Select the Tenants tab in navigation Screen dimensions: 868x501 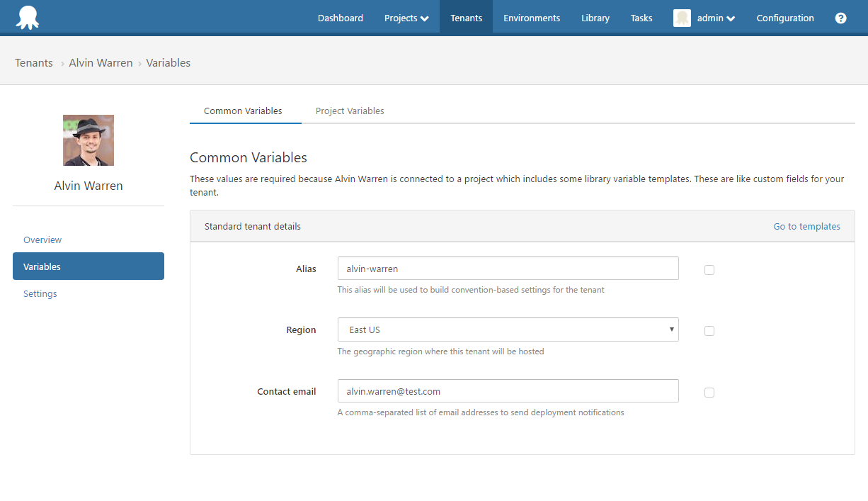point(465,18)
